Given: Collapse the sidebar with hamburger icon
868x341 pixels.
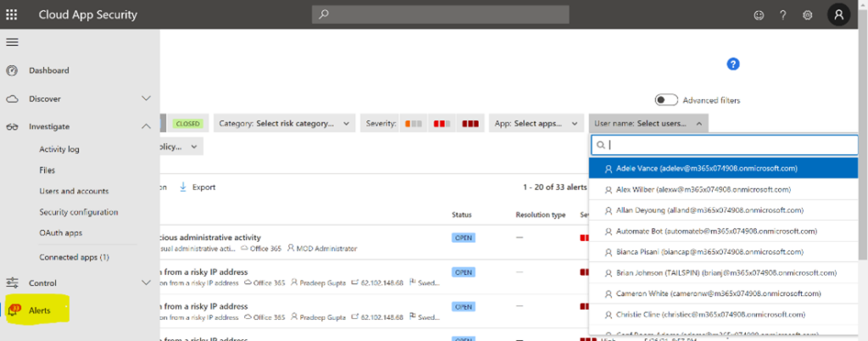Looking at the screenshot, I should tap(12, 42).
